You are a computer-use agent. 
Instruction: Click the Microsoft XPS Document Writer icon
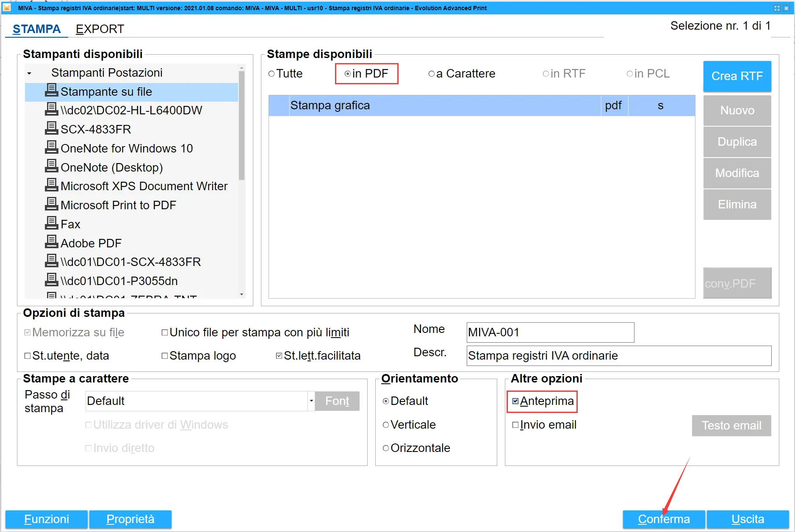point(51,185)
